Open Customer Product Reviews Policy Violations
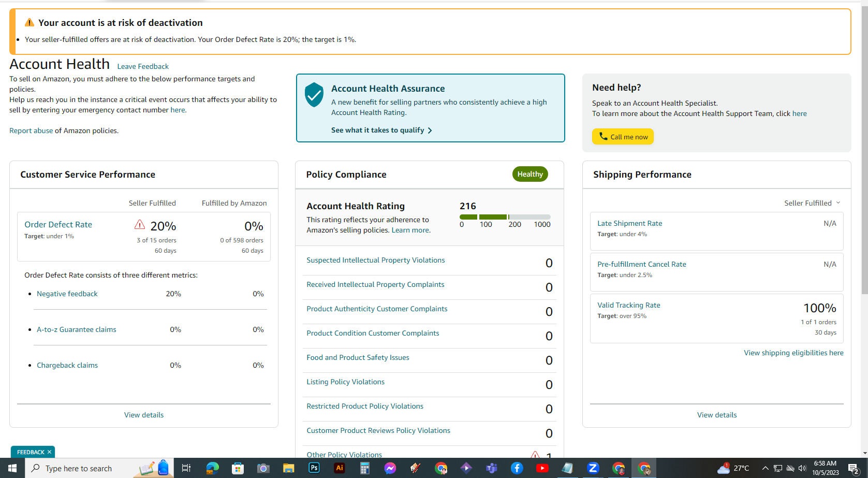The image size is (868, 478). (378, 430)
